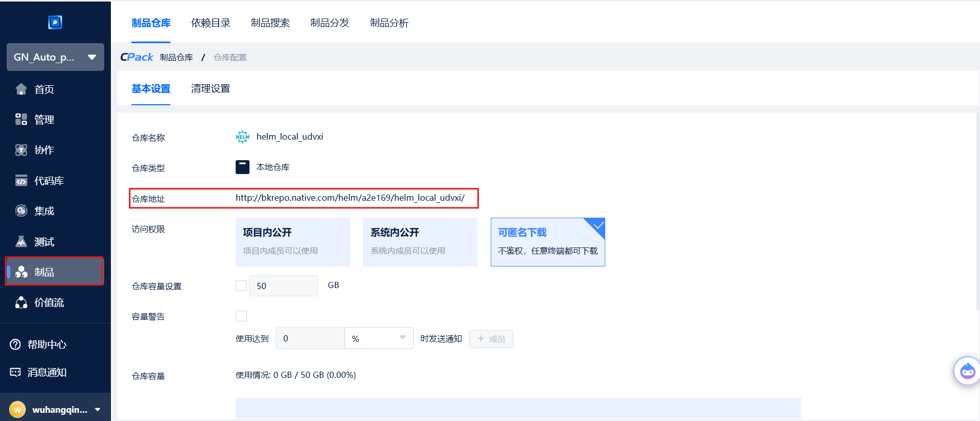Screen dimensions: 980x421
Task: Open the chatbot assistant floating icon
Action: point(967,371)
